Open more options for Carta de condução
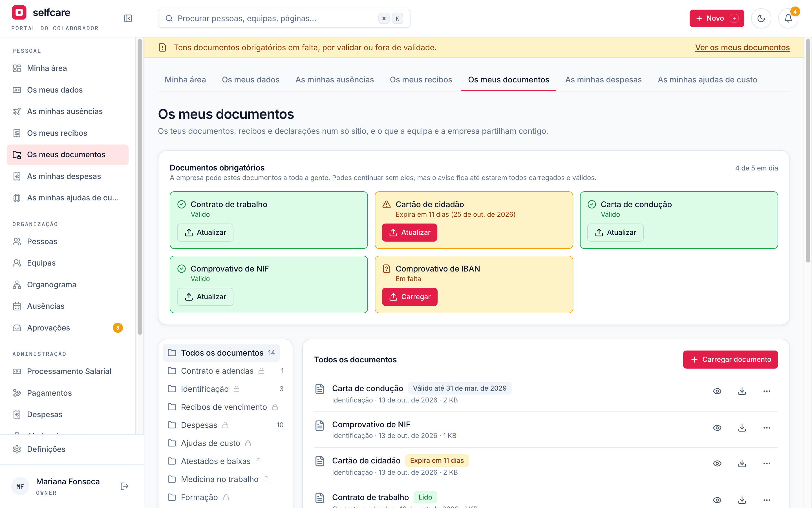This screenshot has height=508, width=812. (767, 391)
